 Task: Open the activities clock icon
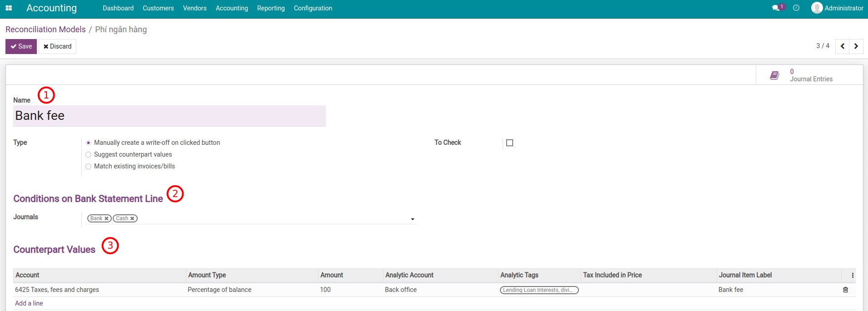796,8
